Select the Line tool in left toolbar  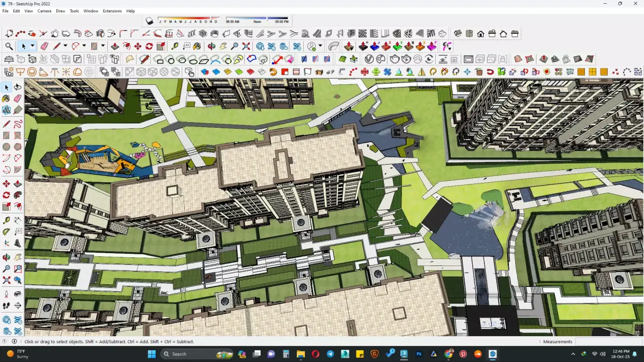click(x=6, y=124)
